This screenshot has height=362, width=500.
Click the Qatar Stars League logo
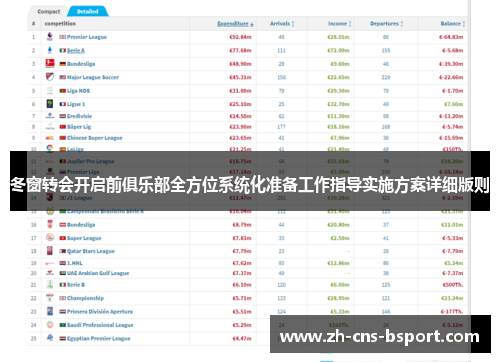(x=50, y=251)
